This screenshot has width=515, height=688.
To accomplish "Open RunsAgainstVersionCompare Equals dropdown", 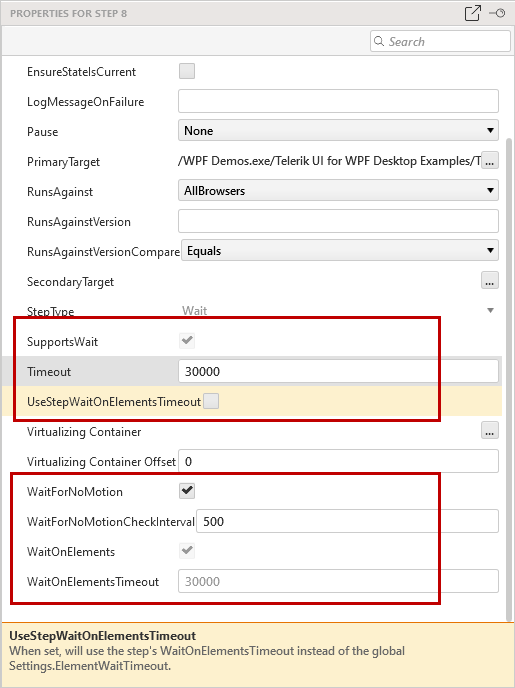I will (x=340, y=251).
